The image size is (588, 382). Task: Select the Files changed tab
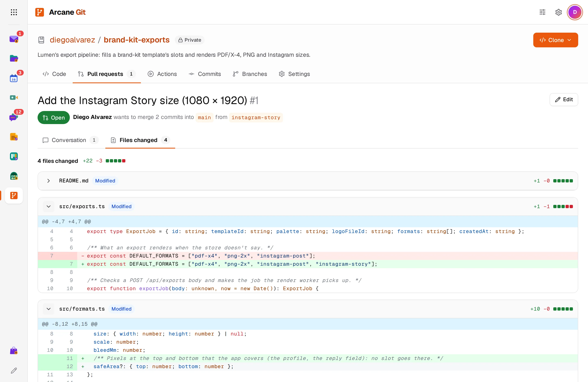[x=140, y=140]
